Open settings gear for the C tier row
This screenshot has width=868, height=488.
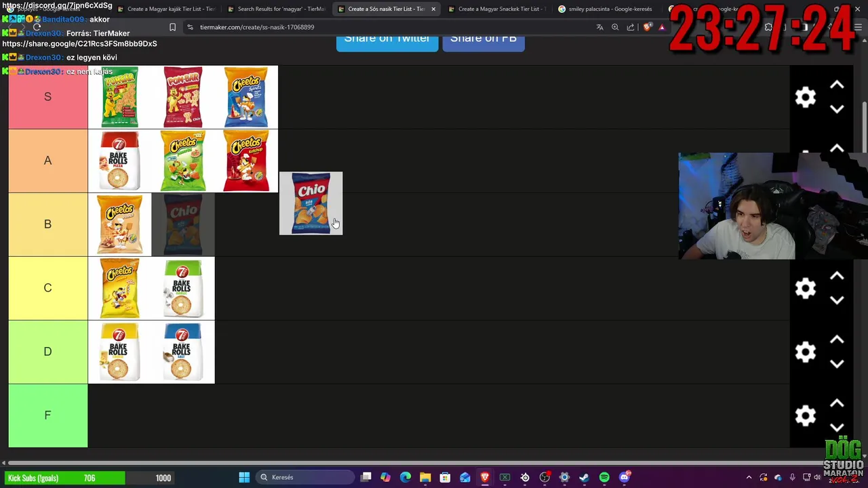point(806,288)
